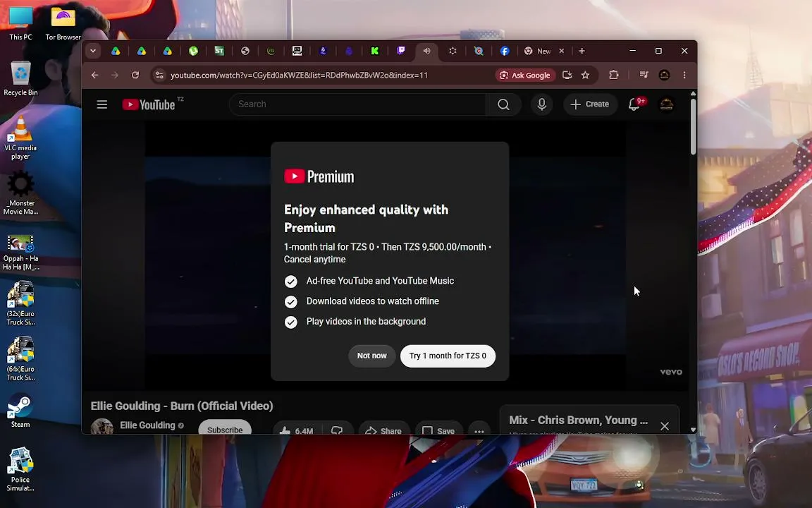Screen dimensions: 812x508
Task: Switch to the Kick tab
Action: [375, 51]
